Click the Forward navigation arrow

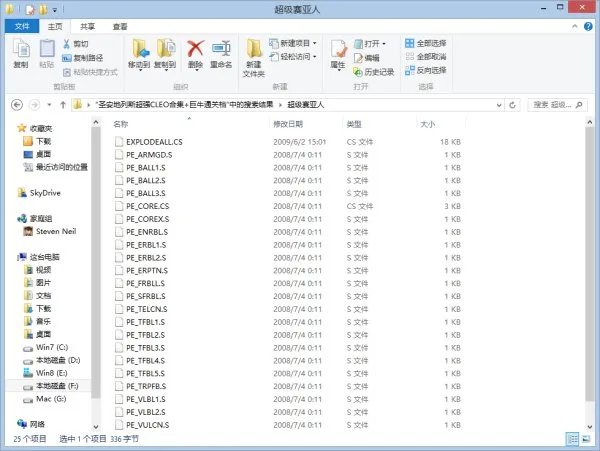coord(34,104)
